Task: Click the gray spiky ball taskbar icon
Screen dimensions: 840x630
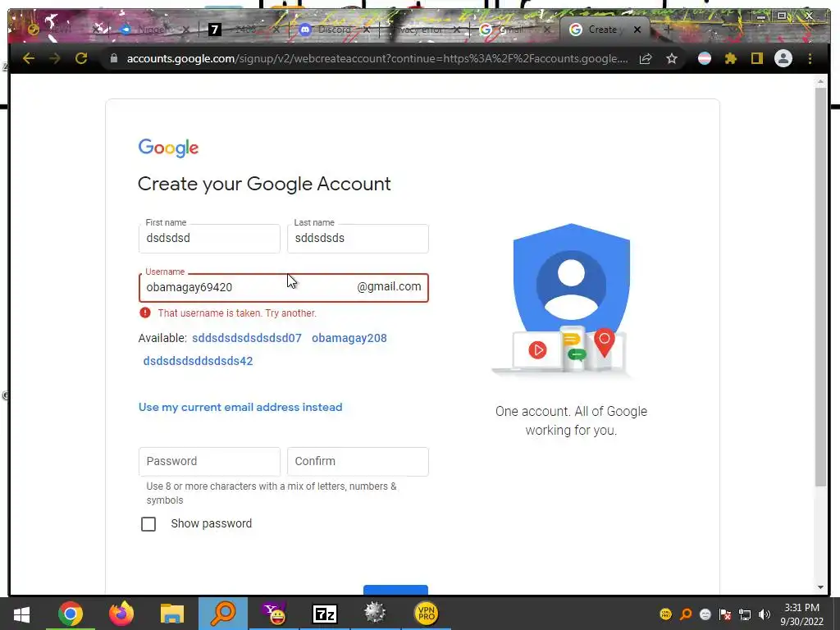Action: [375, 614]
